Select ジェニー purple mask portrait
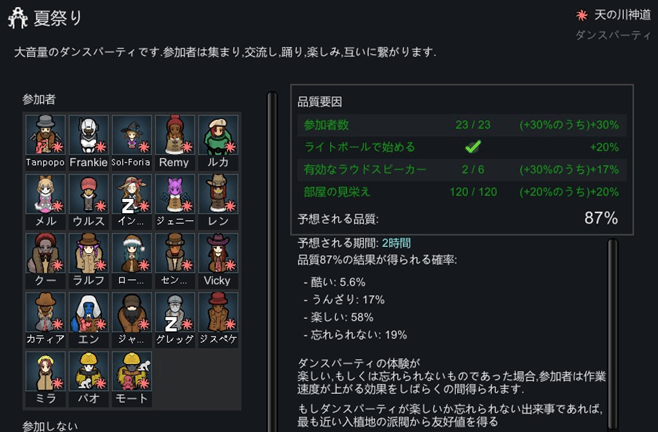The height and width of the screenshot is (432, 658). (175, 194)
